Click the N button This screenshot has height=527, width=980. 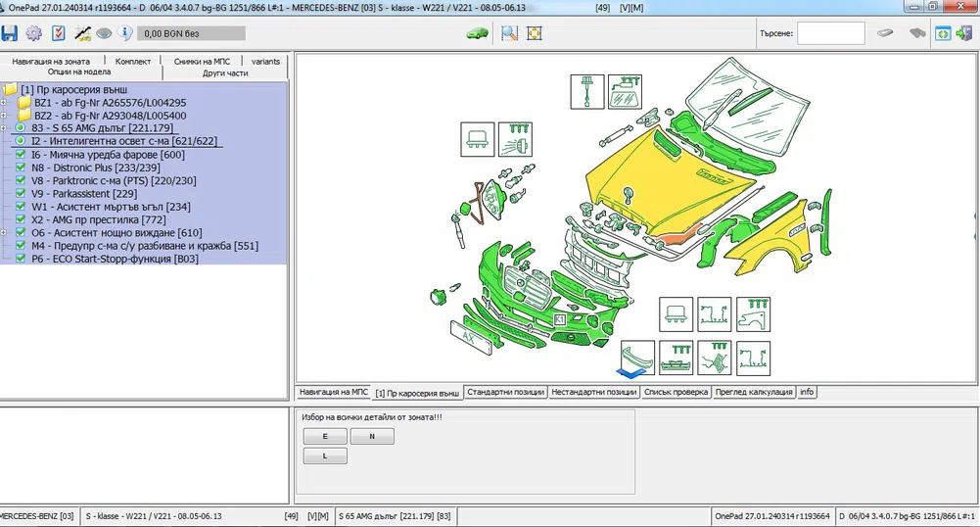click(x=372, y=436)
